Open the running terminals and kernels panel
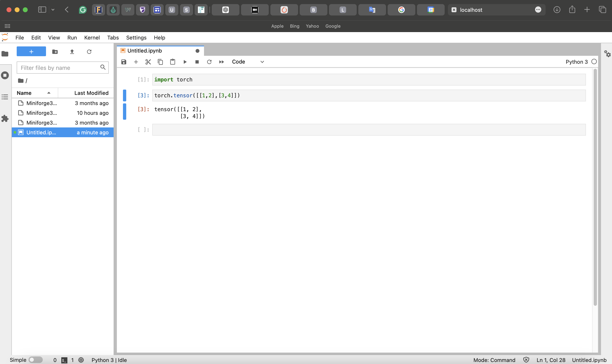Viewport: 612px width, 364px height. point(5,75)
